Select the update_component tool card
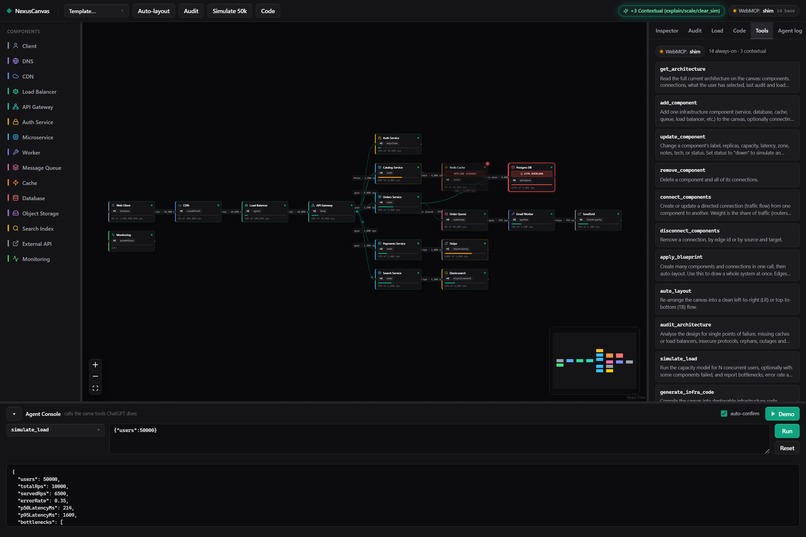Viewport: 806px width, 537px height. click(727, 145)
